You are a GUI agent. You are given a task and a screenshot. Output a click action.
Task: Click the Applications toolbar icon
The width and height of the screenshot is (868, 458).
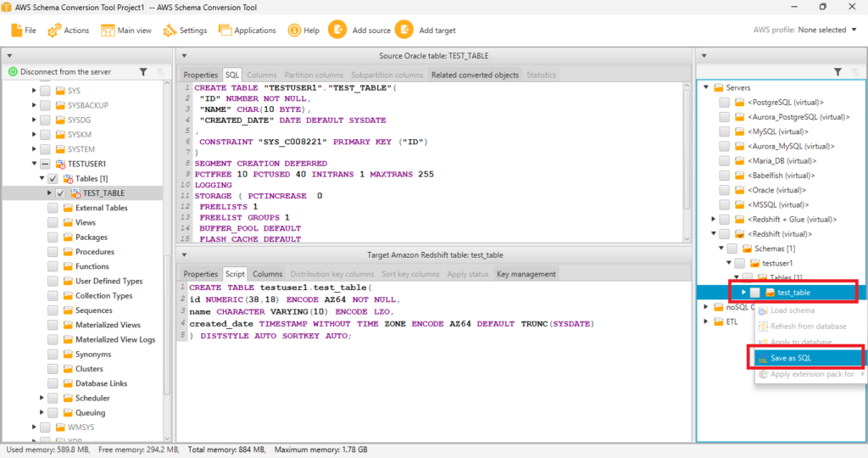tap(225, 30)
